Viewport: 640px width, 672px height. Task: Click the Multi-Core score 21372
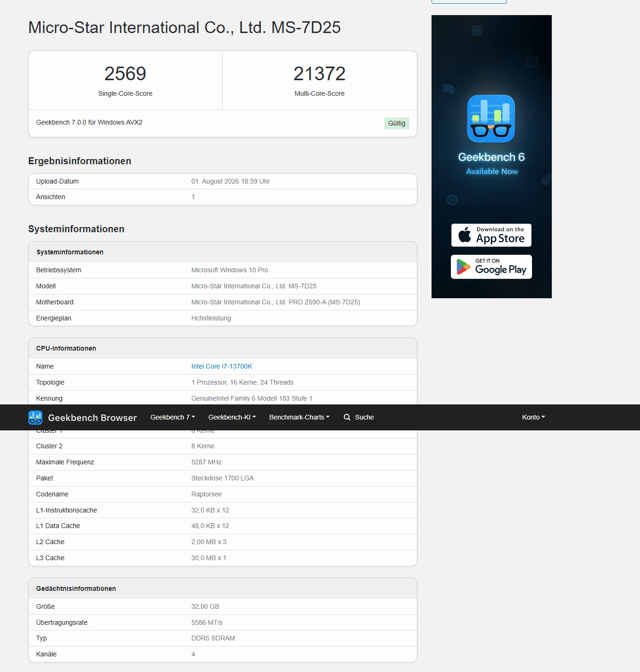click(x=320, y=74)
